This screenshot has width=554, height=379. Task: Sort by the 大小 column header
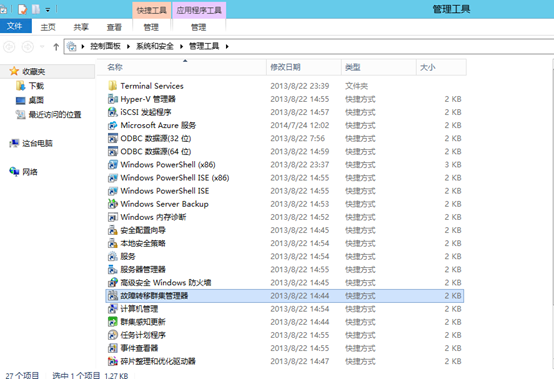pos(441,67)
